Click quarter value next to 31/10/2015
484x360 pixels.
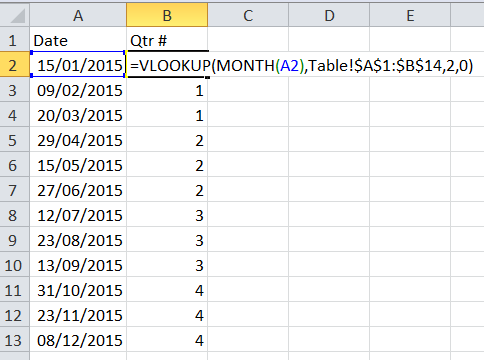coord(167,290)
